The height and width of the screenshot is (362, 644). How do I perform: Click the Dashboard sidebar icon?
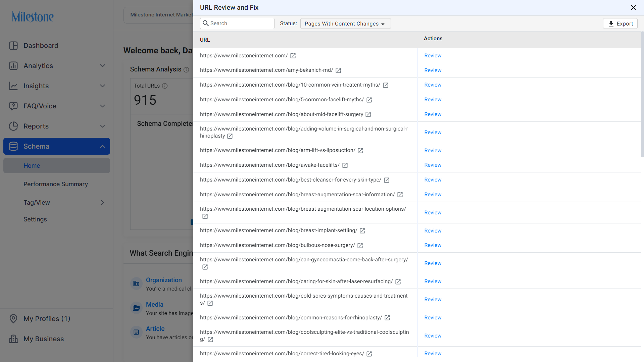[13, 46]
